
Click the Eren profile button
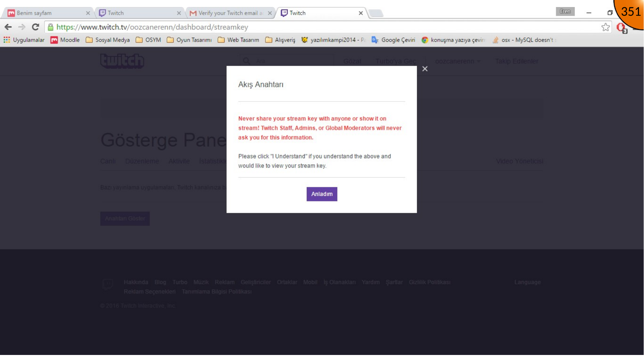565,11
